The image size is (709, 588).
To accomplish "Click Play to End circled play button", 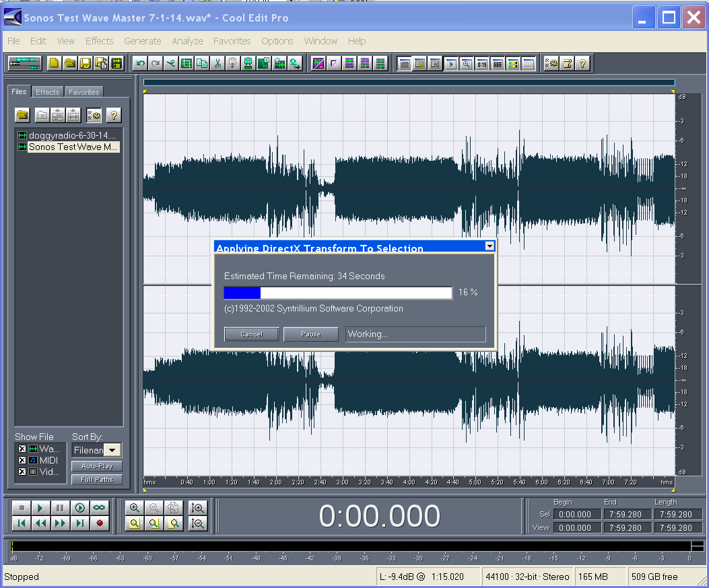I will (79, 508).
